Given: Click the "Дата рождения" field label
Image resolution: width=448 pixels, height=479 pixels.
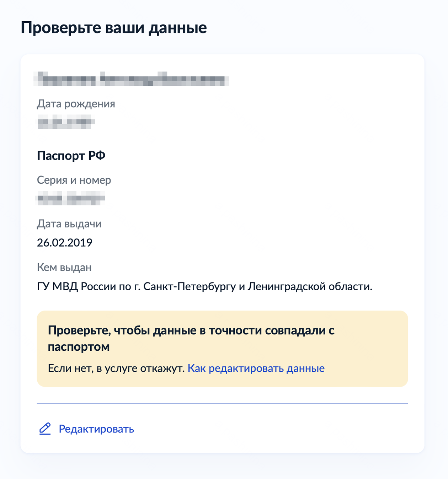Looking at the screenshot, I should [x=76, y=104].
